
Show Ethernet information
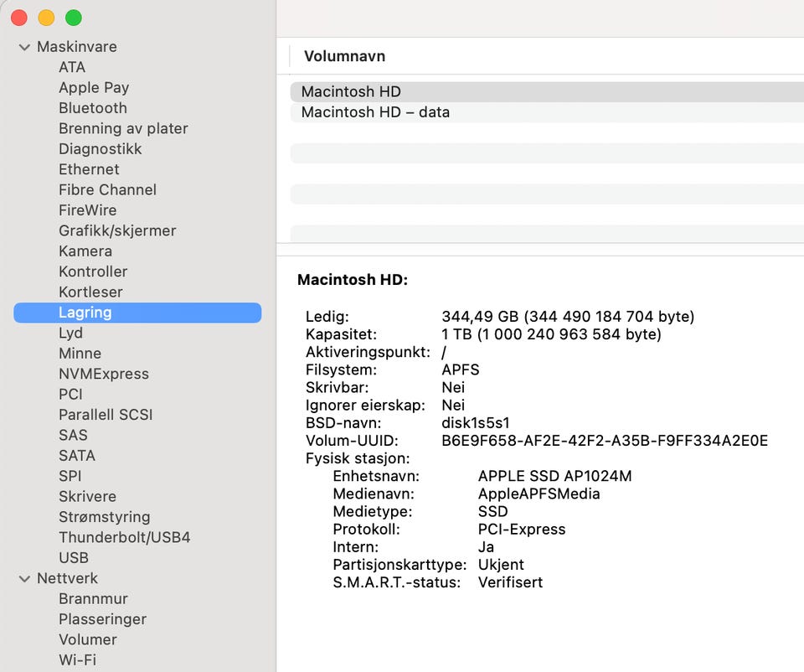pos(89,169)
